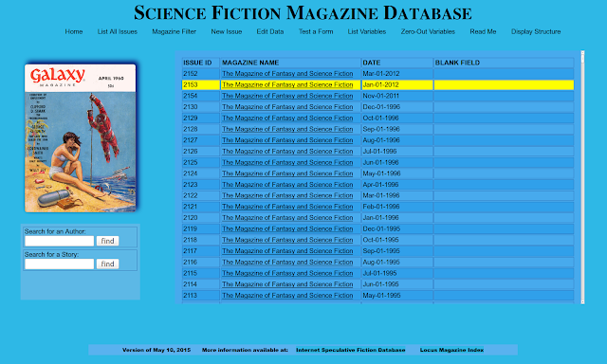
Task: Click the issue list vertical scrollbar
Action: [x=582, y=177]
